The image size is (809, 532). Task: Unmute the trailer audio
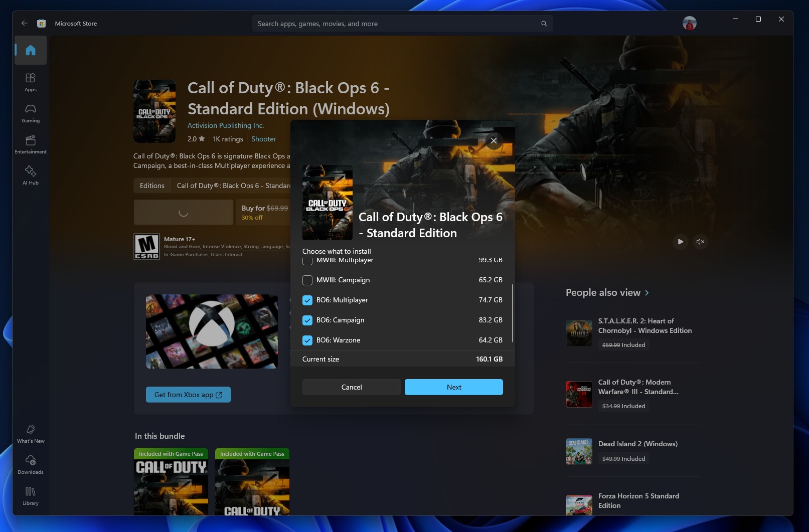pos(700,242)
